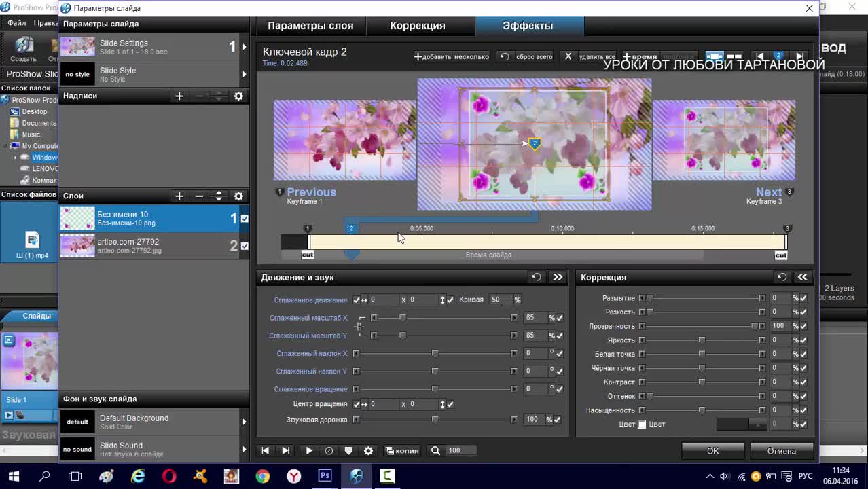This screenshot has width=868, height=489.
Task: Toggle the Звуковая дорожка keyframe checkbox
Action: 557,420
